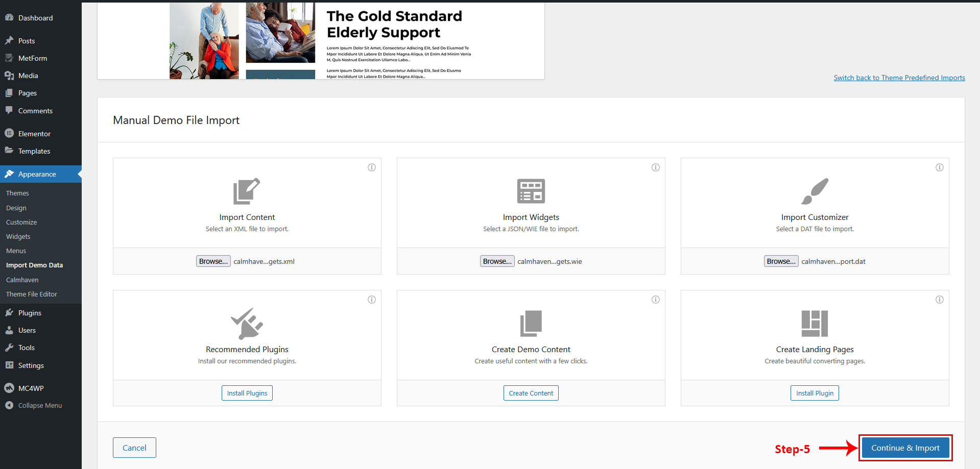
Task: Click the Create Content button
Action: (x=531, y=393)
